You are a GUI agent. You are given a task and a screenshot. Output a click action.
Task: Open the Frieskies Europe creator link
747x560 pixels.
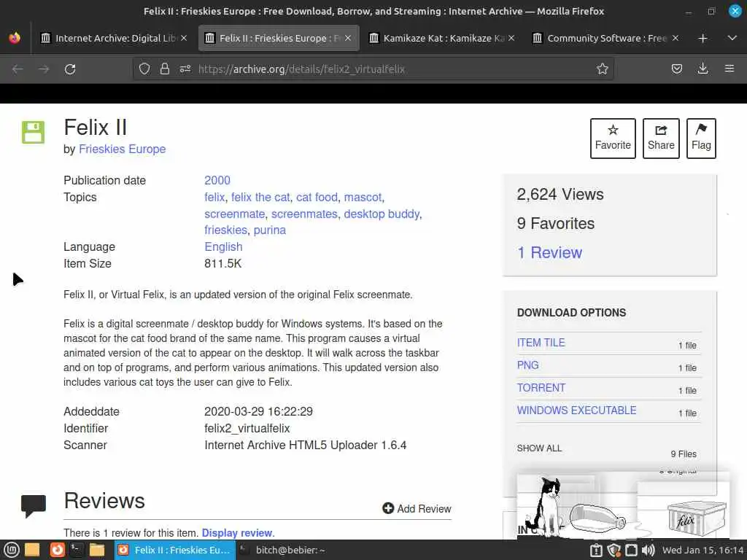(x=122, y=149)
